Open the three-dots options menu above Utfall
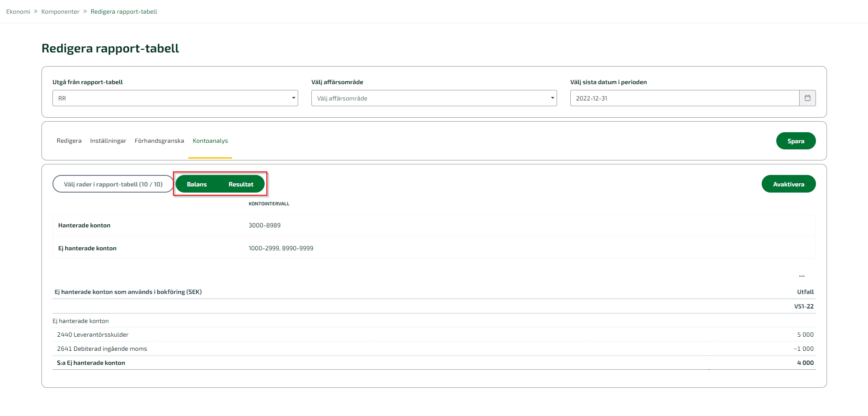Image resolution: width=868 pixels, height=416 pixels. (x=801, y=276)
